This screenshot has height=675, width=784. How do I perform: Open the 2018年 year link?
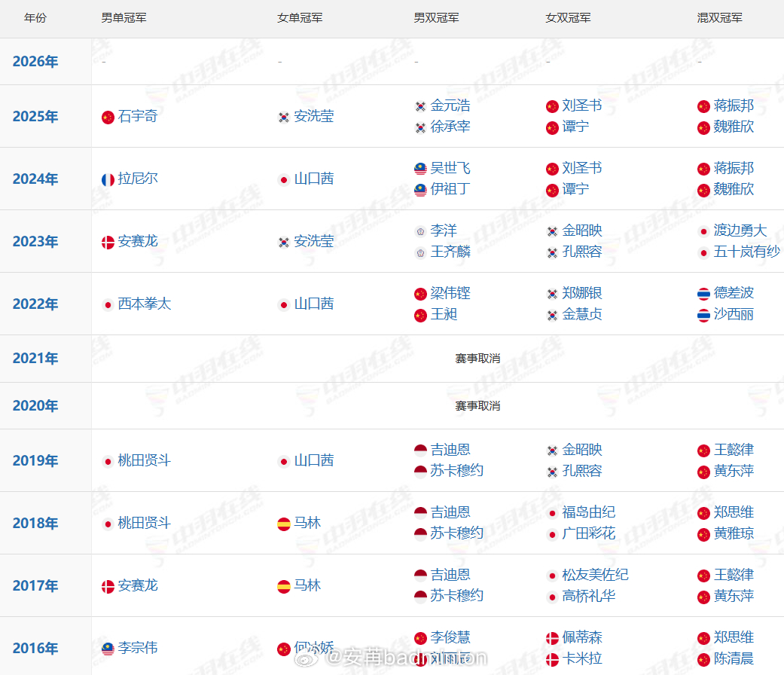coord(35,523)
